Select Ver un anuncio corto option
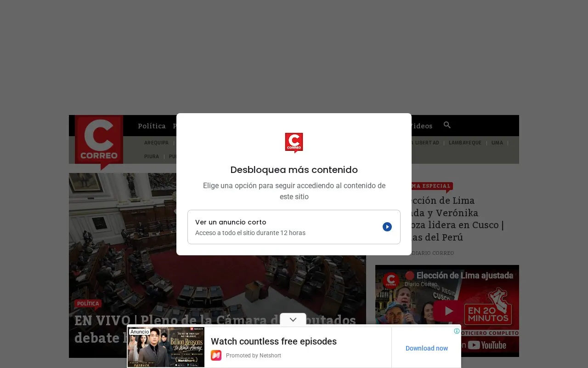This screenshot has height=368, width=588. pos(294,227)
